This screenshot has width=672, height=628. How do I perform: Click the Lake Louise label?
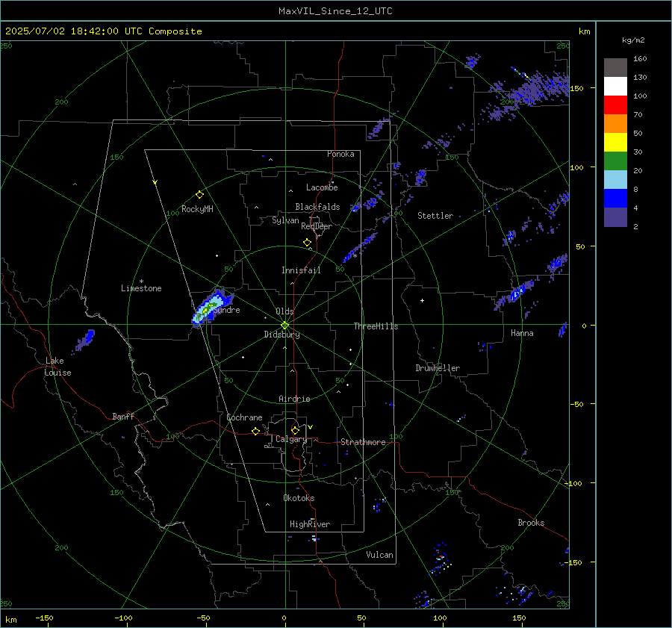point(57,367)
